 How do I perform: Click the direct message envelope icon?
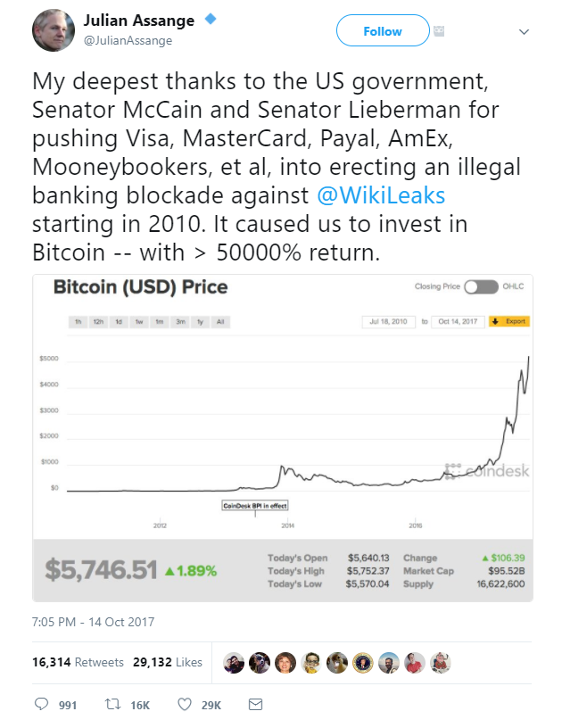255,705
